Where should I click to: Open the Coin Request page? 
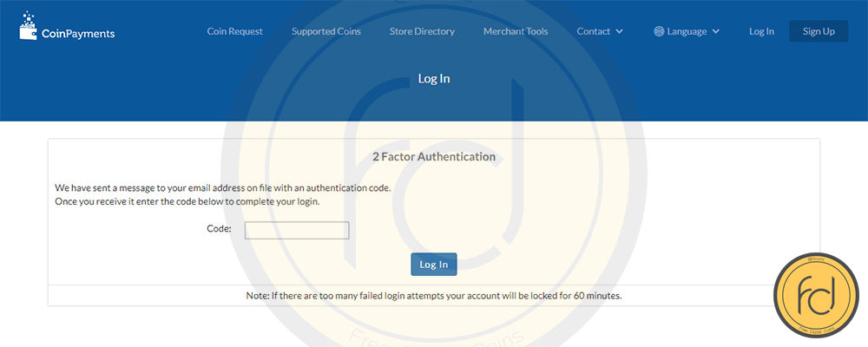pyautogui.click(x=234, y=31)
